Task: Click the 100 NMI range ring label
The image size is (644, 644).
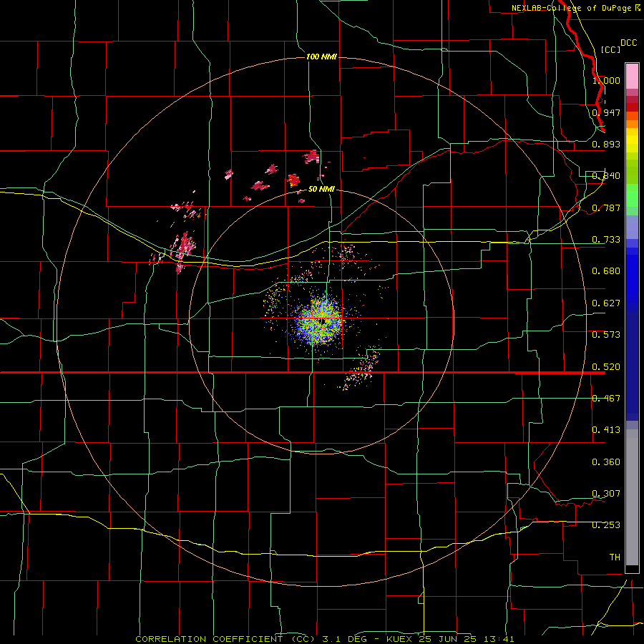Action: (x=321, y=57)
